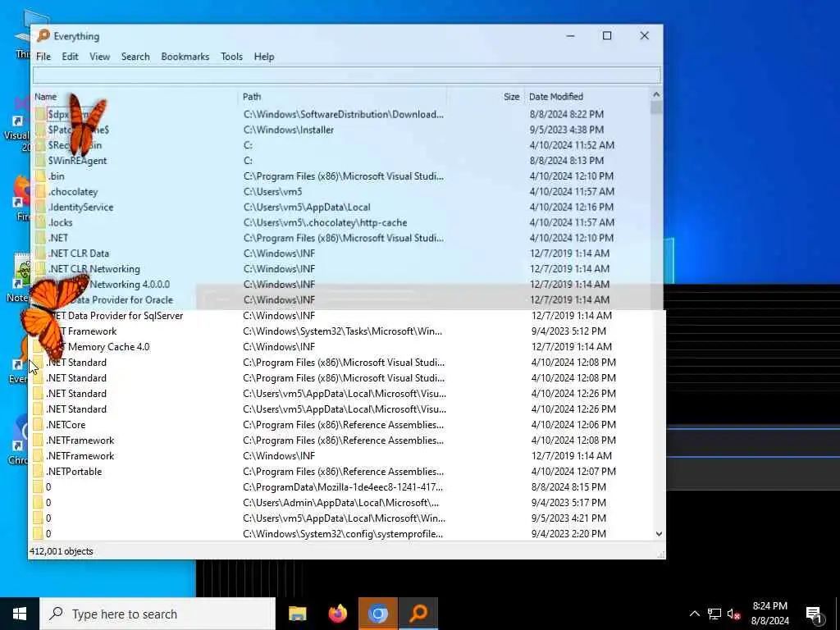Click the Everything app icon in title bar
This screenshot has height=630, width=840.
[x=43, y=36]
